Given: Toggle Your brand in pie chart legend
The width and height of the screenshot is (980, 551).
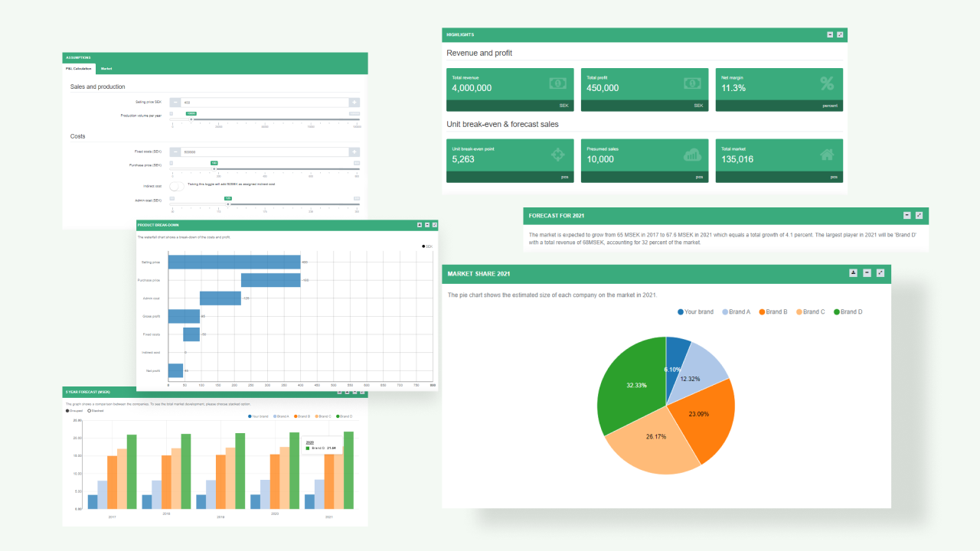Looking at the screenshot, I should pyautogui.click(x=696, y=311).
